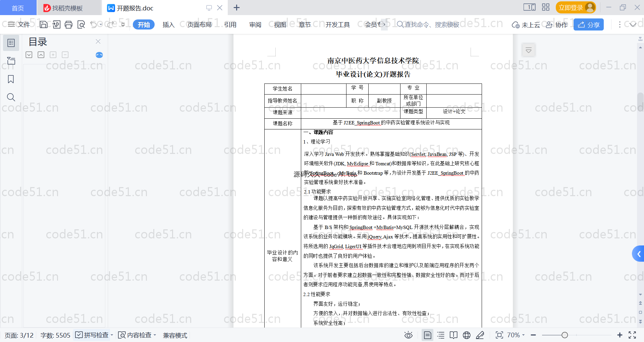Toggle eye protection mode icon
Image resolution: width=644 pixels, height=342 pixels.
(408, 335)
